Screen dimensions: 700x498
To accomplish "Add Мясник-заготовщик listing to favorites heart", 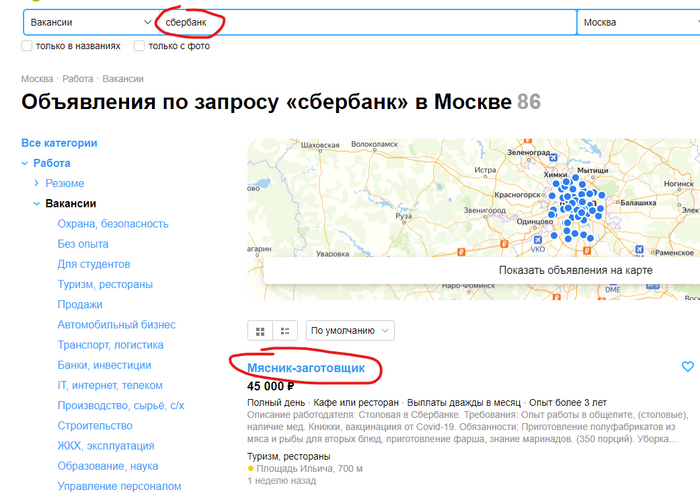I will click(x=687, y=367).
